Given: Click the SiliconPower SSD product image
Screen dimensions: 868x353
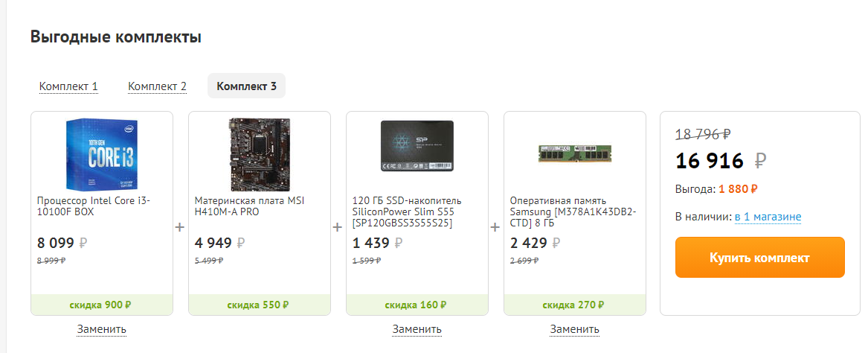Looking at the screenshot, I should (417, 146).
